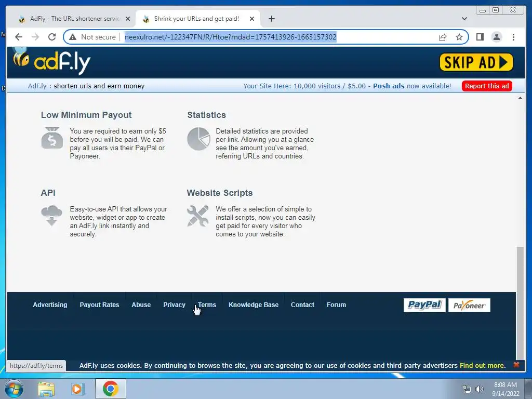This screenshot has width=532, height=399.
Task: Open the Knowledge Base footer link
Action: click(x=254, y=304)
